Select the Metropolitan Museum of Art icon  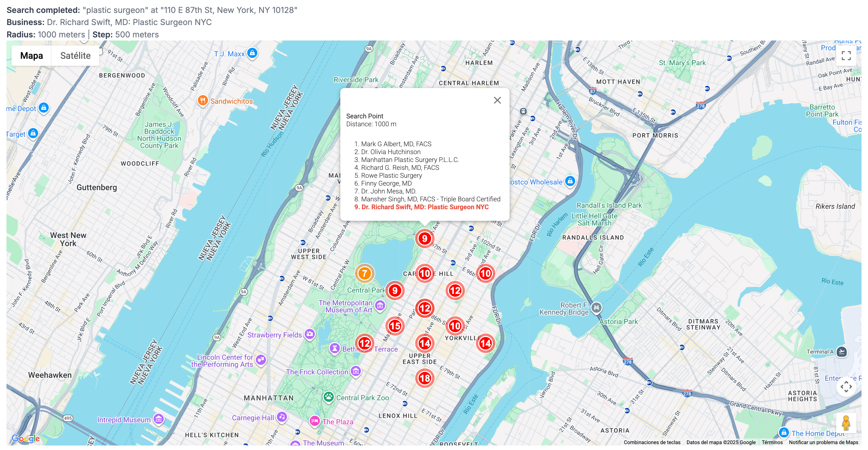[x=380, y=306]
